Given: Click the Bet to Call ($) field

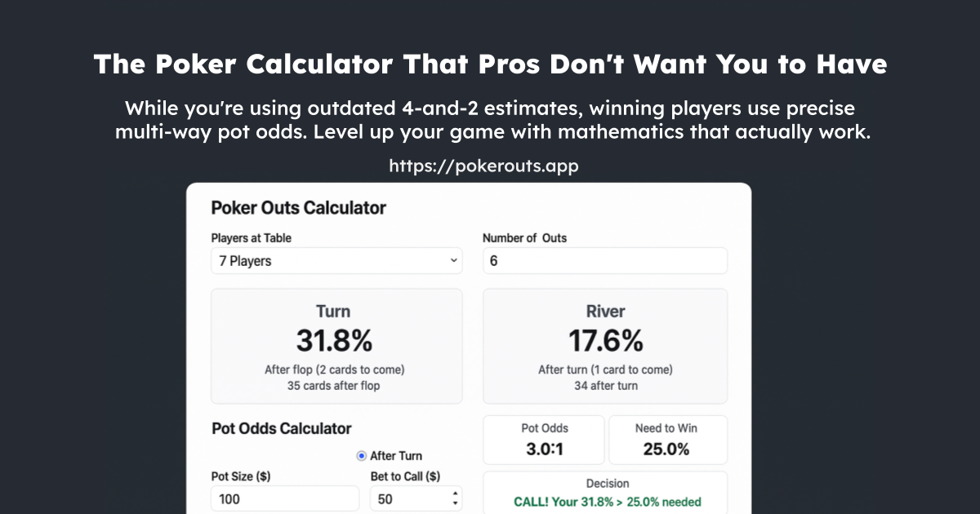Looking at the screenshot, I should 408,498.
